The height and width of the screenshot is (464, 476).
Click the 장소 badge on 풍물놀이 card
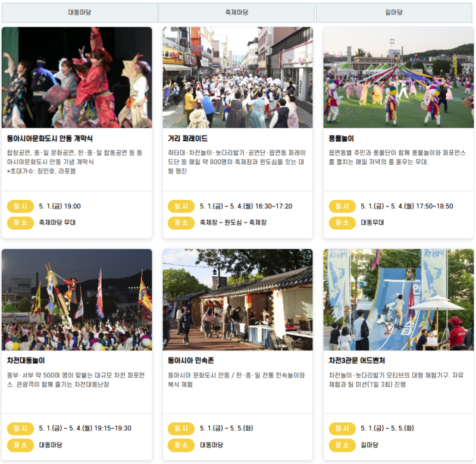[x=342, y=222]
